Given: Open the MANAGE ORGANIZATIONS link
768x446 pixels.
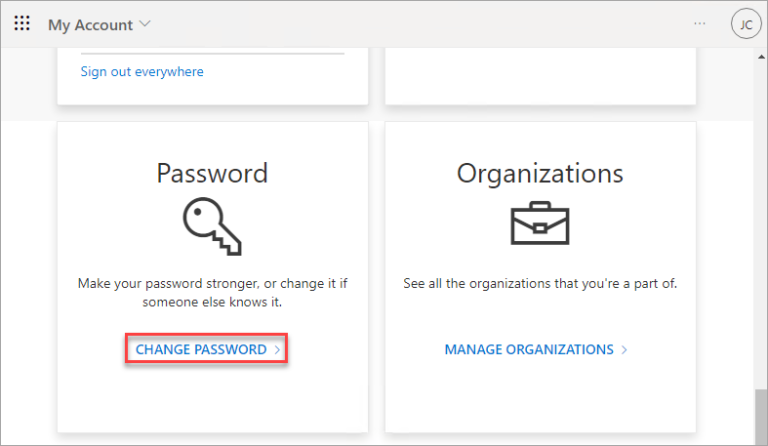Looking at the screenshot, I should [x=529, y=350].
